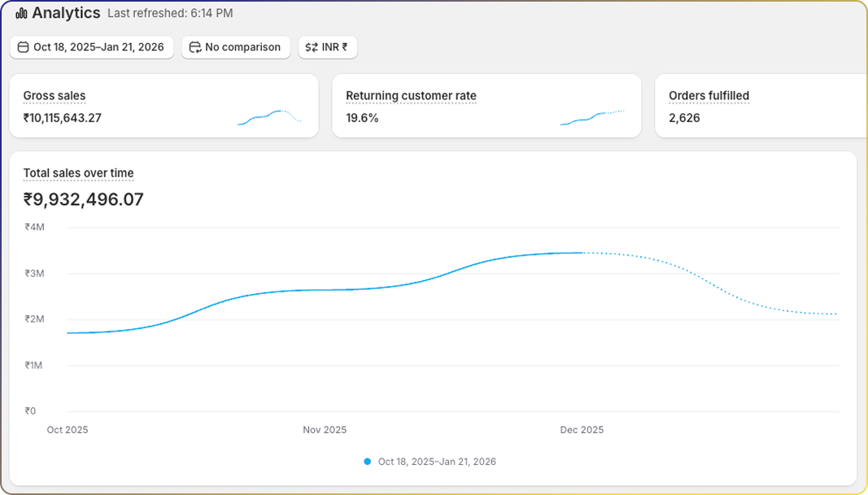Click the Analytics page heading

click(x=66, y=13)
